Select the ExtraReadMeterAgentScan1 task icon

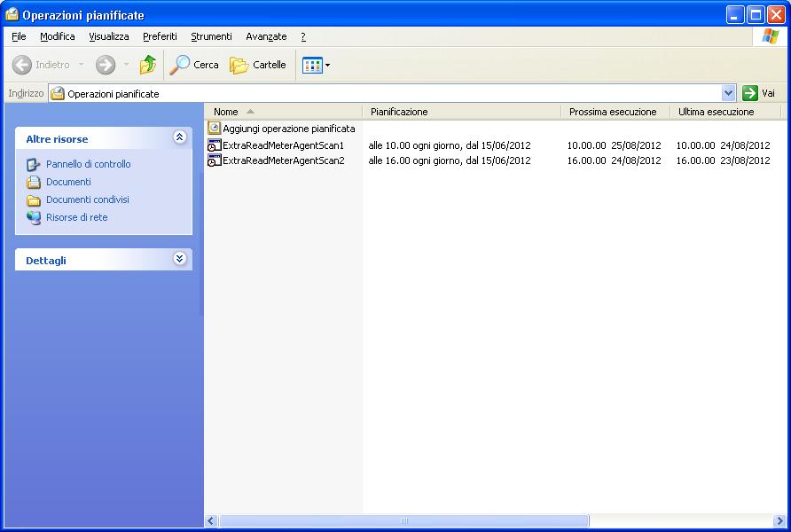tap(214, 145)
